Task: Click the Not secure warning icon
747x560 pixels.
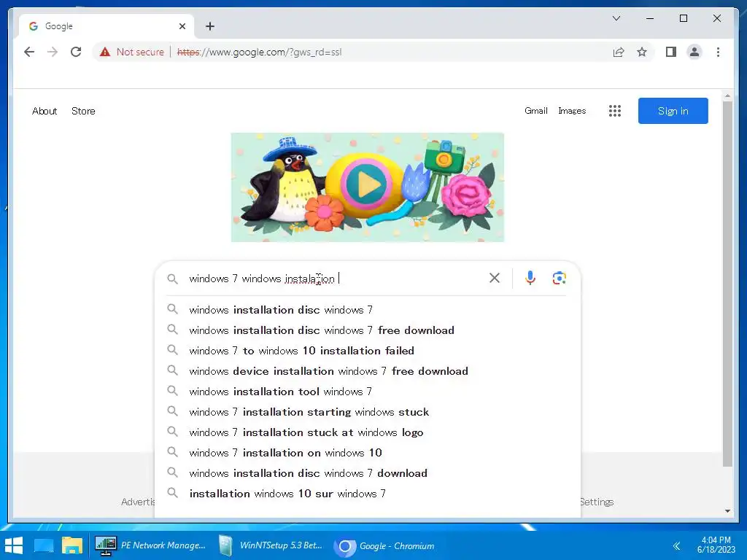Action: tap(105, 52)
